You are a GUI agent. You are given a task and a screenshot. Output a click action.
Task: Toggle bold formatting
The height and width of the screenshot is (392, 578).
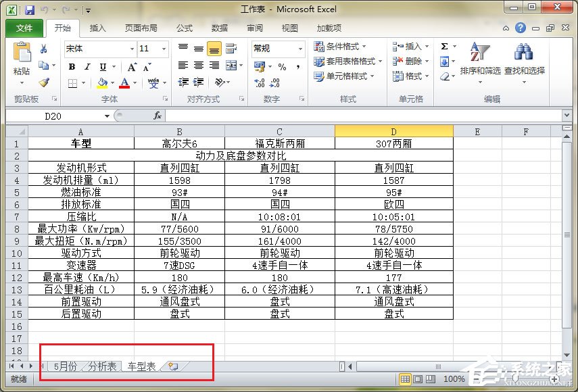(x=72, y=68)
